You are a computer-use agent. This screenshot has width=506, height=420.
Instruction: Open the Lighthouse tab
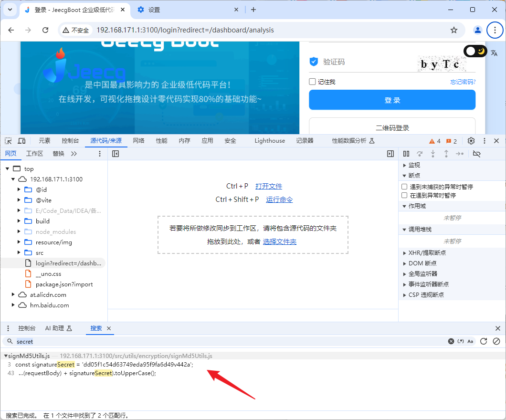pyautogui.click(x=270, y=141)
